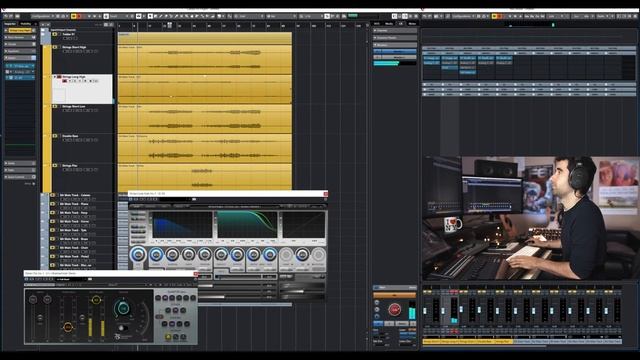The width and height of the screenshot is (640, 360).
Task: Click yellow state button in mixer toolbar
Action: point(494,16)
